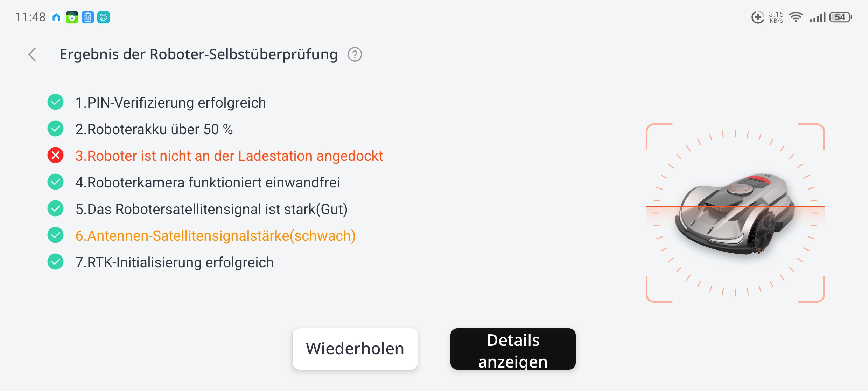The image size is (868, 391).
Task: Tap the green shield notification icon
Action: [72, 17]
